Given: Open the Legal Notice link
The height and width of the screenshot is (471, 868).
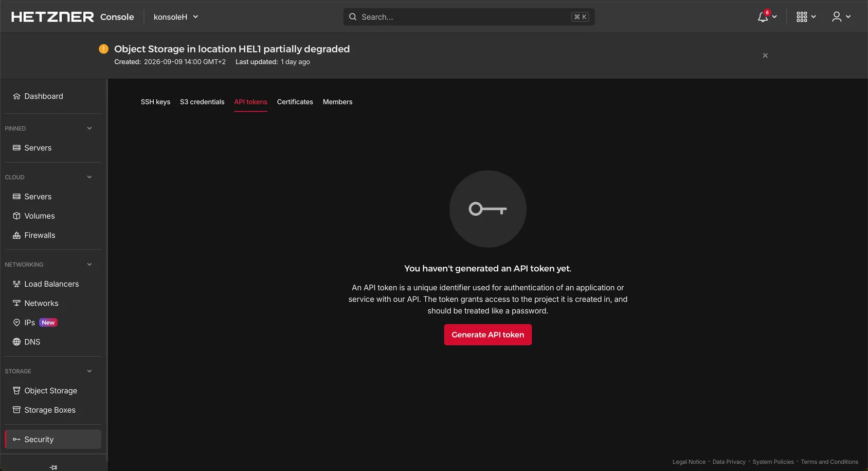Looking at the screenshot, I should coord(689,462).
